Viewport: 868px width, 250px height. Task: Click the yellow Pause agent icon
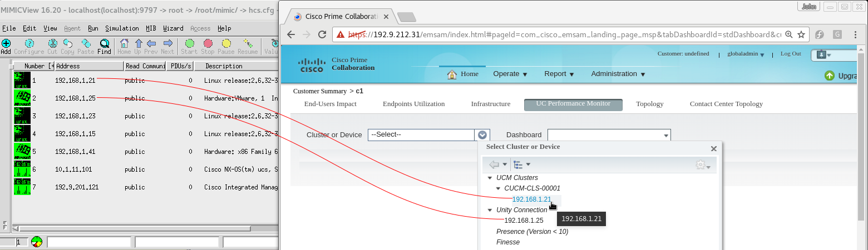tap(226, 43)
